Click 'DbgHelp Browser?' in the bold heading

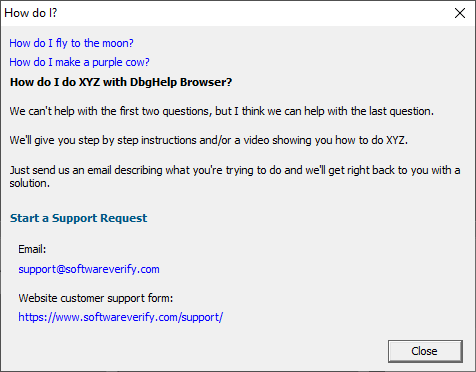(181, 82)
